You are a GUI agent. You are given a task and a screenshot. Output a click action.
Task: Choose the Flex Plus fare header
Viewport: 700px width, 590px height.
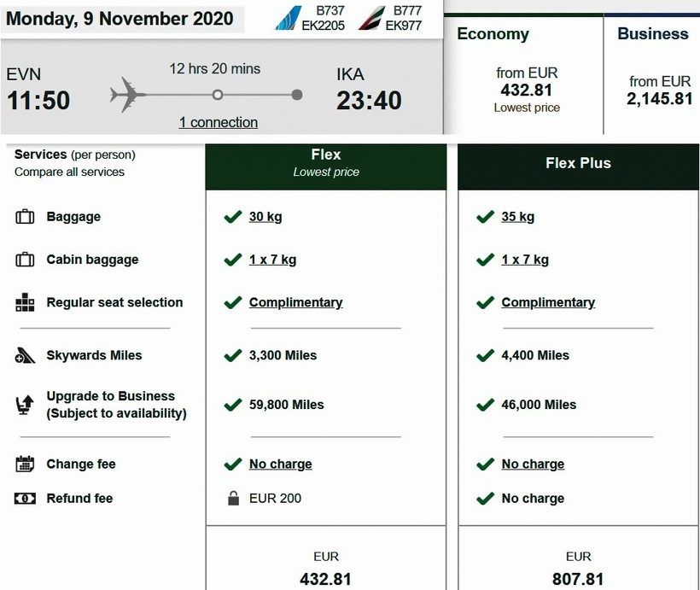[578, 163]
